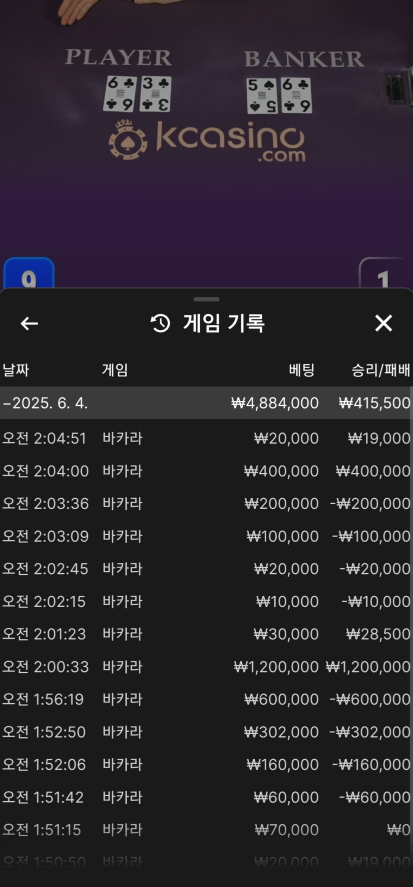Open the 오전 2:04:51 baccarat record

point(206,438)
